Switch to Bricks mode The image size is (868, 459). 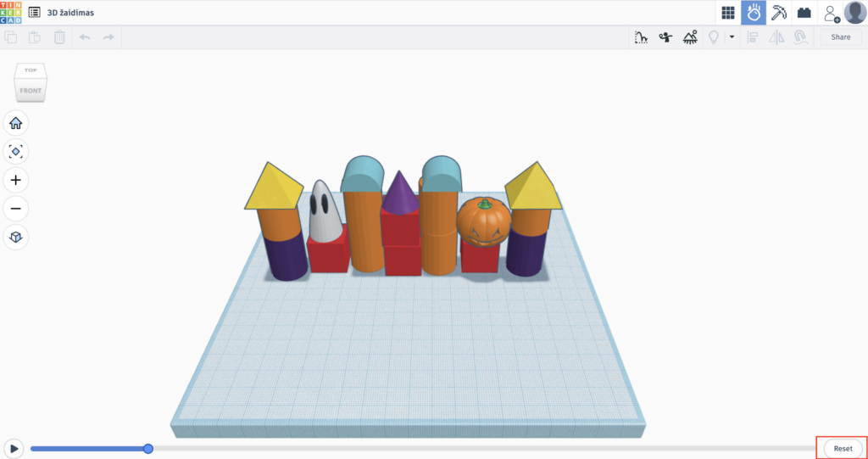point(804,13)
